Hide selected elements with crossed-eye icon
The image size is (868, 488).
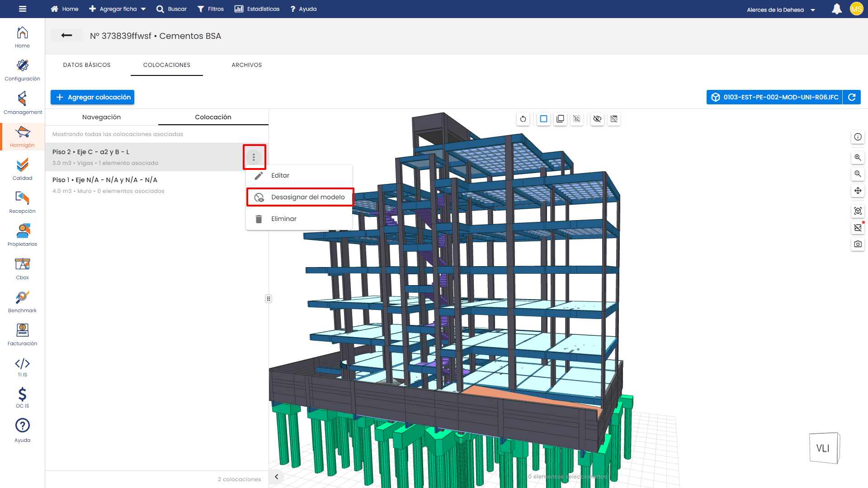(597, 119)
